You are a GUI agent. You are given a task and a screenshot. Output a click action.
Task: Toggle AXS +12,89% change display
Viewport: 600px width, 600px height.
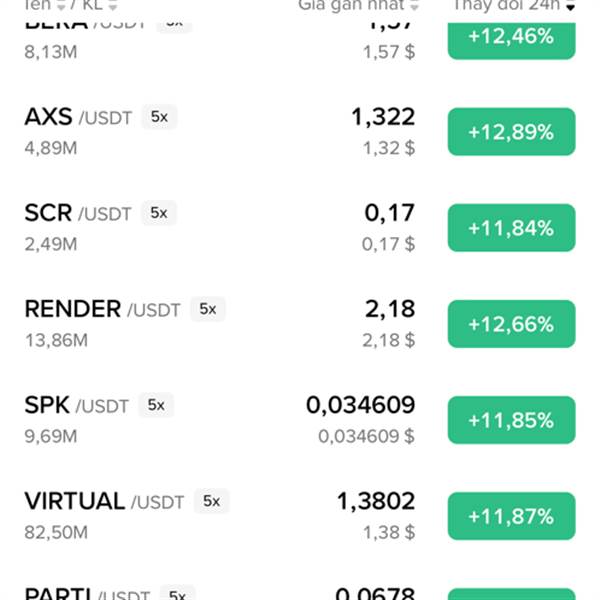[511, 132]
